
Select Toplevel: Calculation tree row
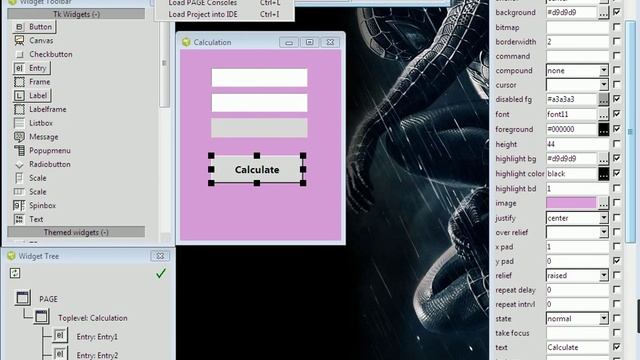(x=93, y=318)
